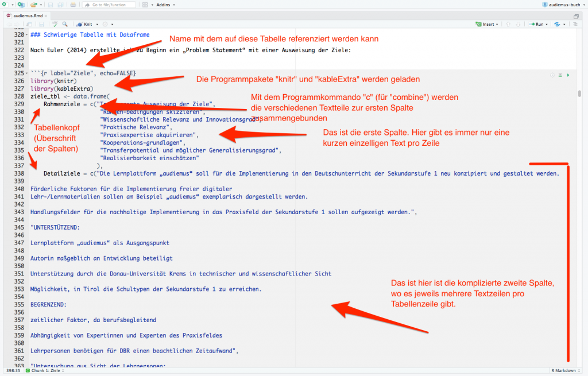
Task: Click the 398:35 cursor position indicator
Action: [x=13, y=370]
